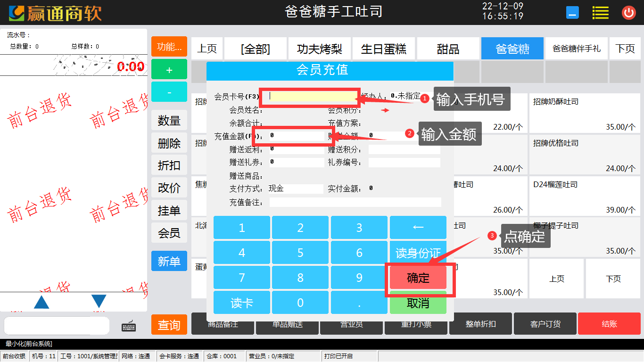The height and width of the screenshot is (362, 644).
Task: Click the 读身份证 button
Action: (x=418, y=253)
